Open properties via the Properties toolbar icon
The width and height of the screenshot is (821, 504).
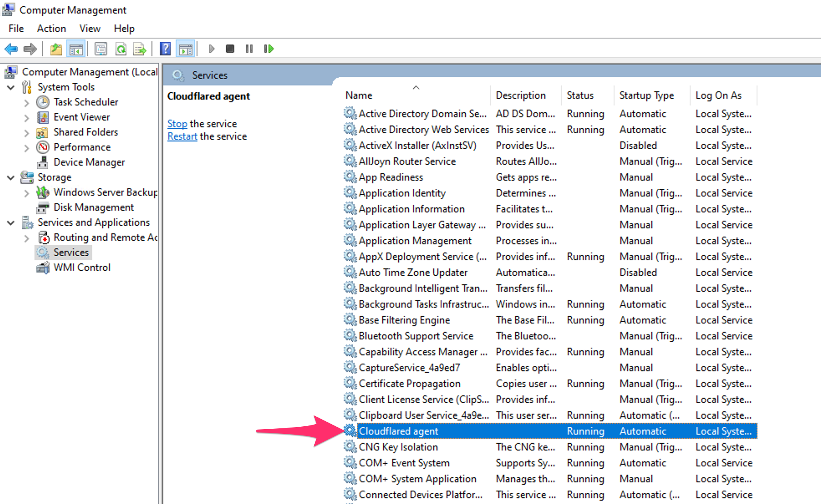pos(100,49)
